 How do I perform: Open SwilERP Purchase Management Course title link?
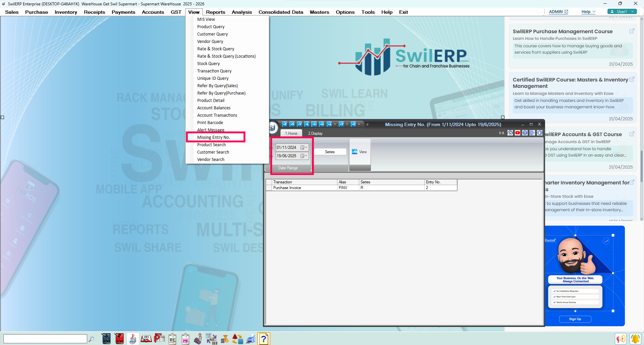click(x=562, y=32)
